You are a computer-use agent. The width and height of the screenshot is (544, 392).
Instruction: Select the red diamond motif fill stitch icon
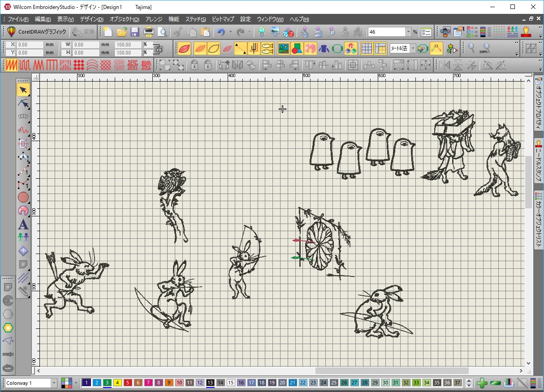pyautogui.click(x=79, y=65)
